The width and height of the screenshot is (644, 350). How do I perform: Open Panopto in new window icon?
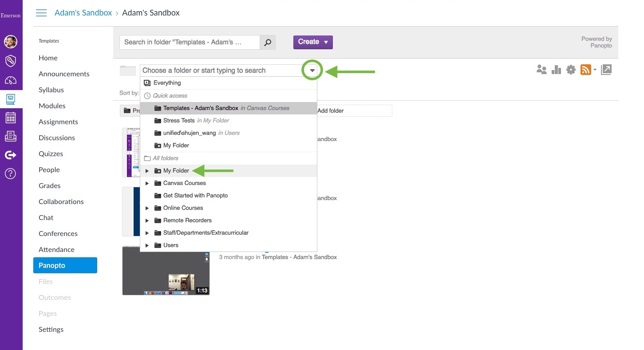606,70
